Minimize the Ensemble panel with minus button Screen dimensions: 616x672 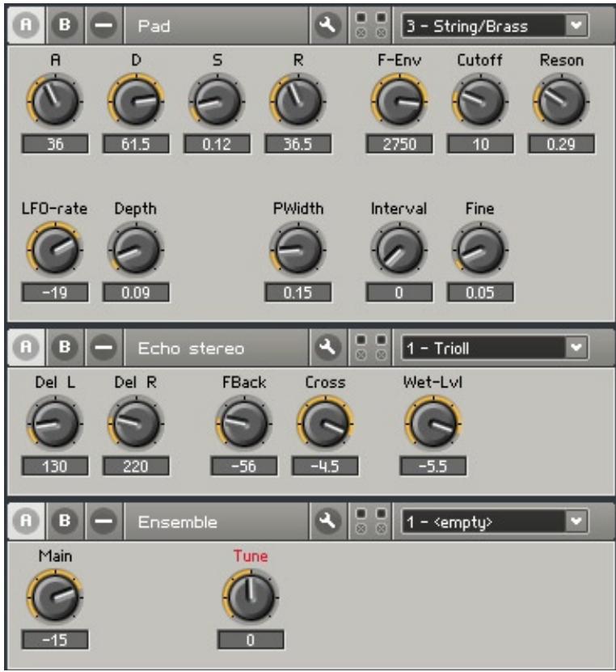click(x=104, y=521)
